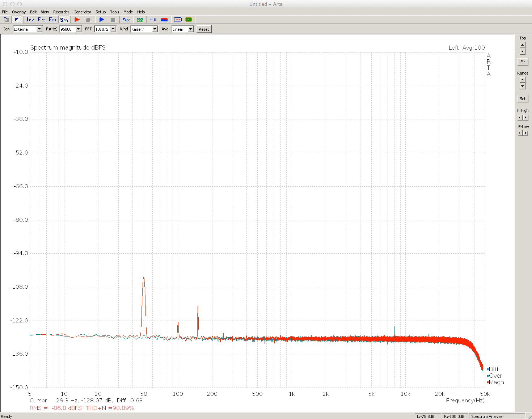Viewport: 532px width, 419px height.
Task: Open the View menu
Action: (45, 12)
